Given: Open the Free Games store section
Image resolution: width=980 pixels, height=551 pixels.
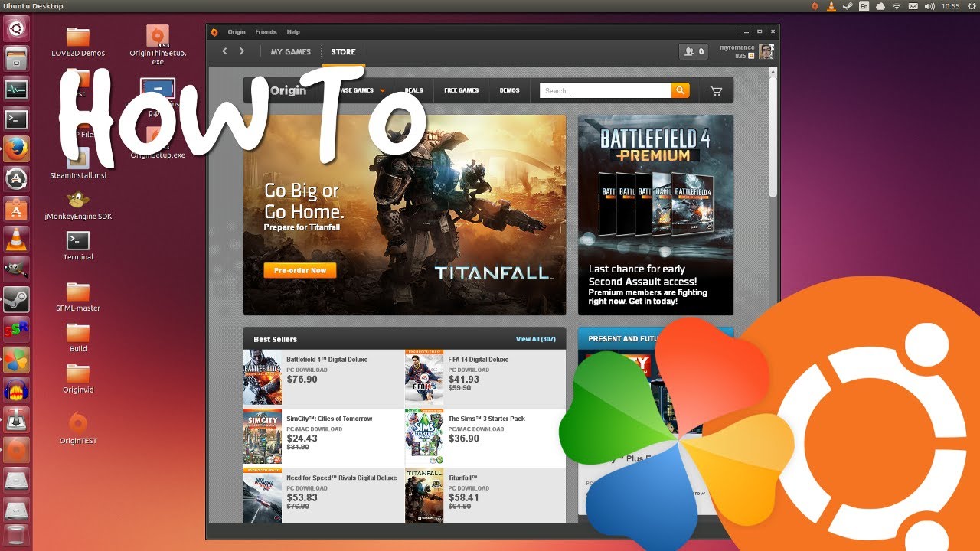Looking at the screenshot, I should (x=462, y=90).
